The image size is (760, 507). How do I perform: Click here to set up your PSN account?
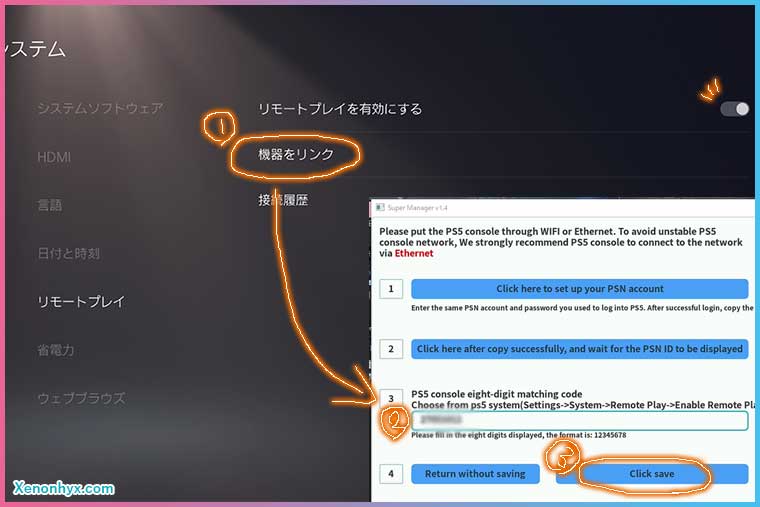pyautogui.click(x=580, y=289)
